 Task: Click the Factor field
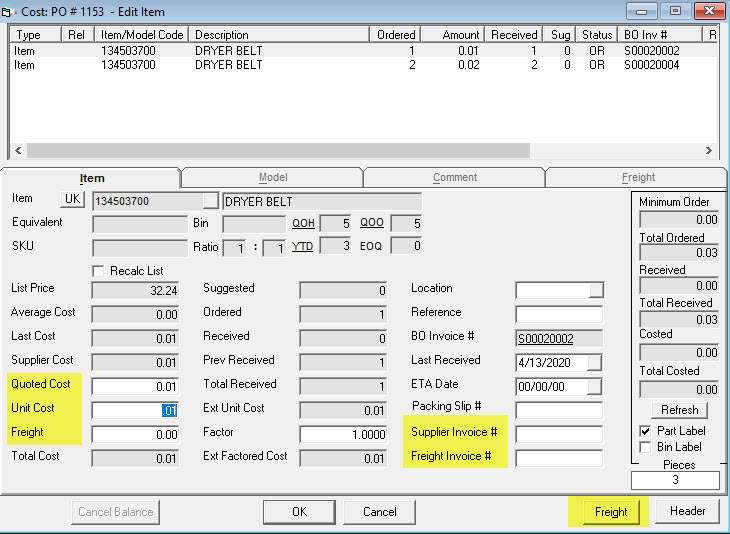[x=343, y=434]
